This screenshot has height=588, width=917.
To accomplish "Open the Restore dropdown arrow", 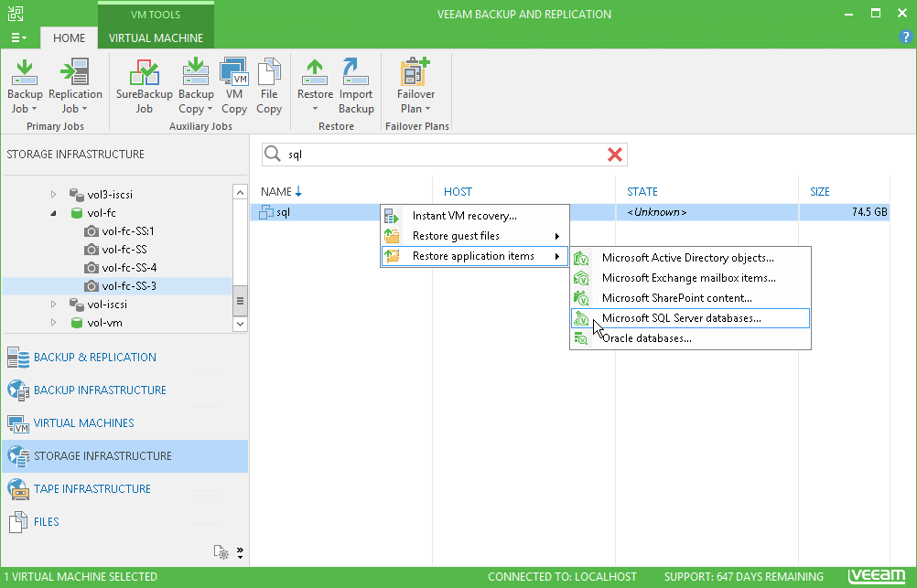I will pyautogui.click(x=315, y=110).
